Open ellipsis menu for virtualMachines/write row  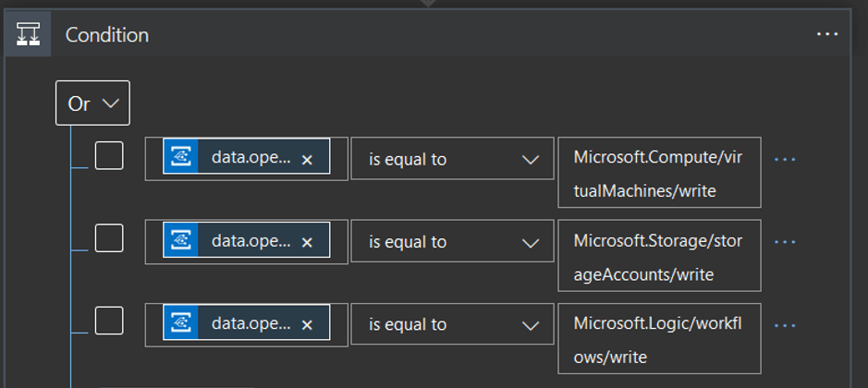785,160
